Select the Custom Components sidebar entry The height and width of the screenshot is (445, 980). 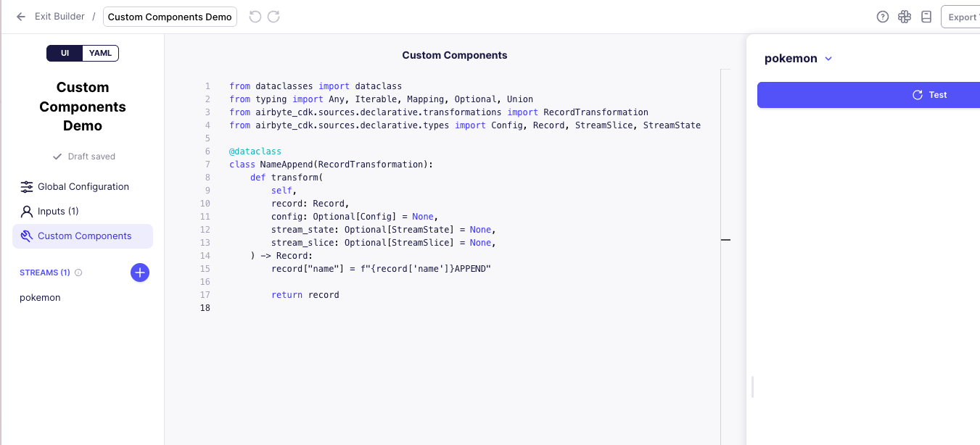tap(84, 236)
